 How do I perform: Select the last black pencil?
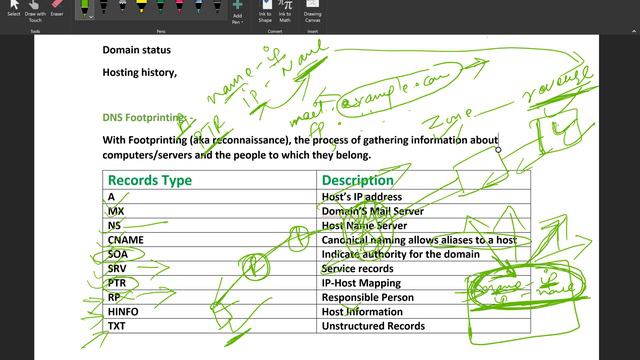click(217, 7)
